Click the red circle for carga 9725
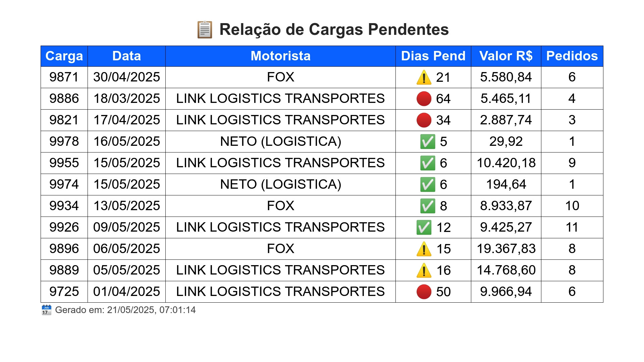This screenshot has height=362, width=644. tap(424, 292)
